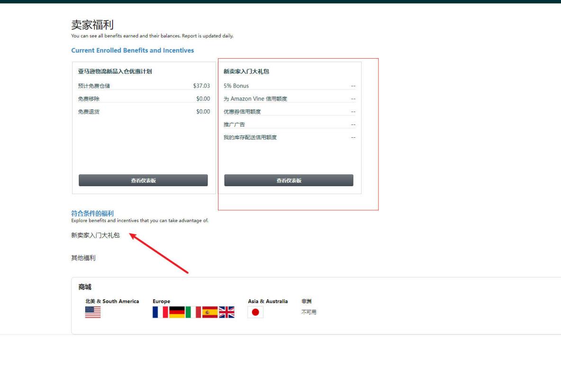Click the 'Explore benefits and incentives' description
Screen dimensions: 561x392
[x=139, y=221]
